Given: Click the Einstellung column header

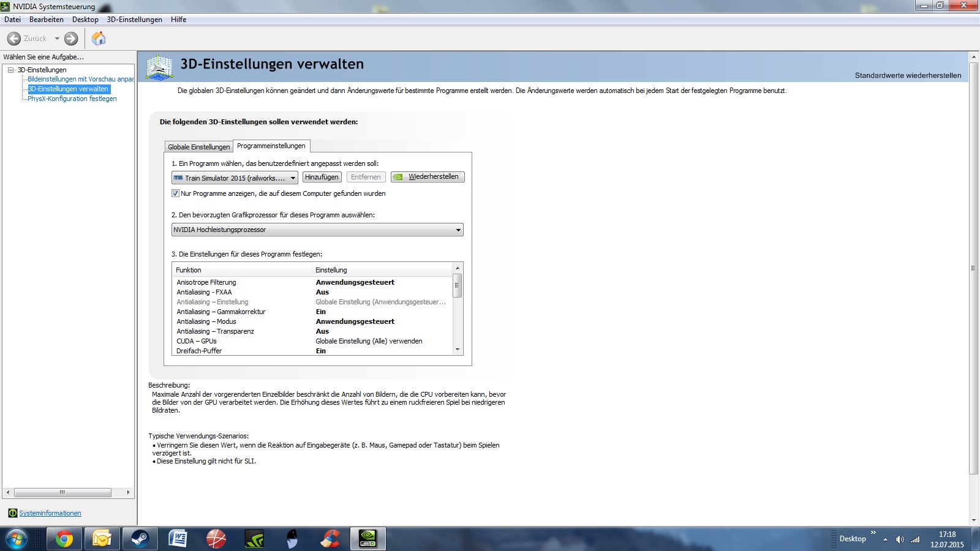Looking at the screenshot, I should coord(382,270).
